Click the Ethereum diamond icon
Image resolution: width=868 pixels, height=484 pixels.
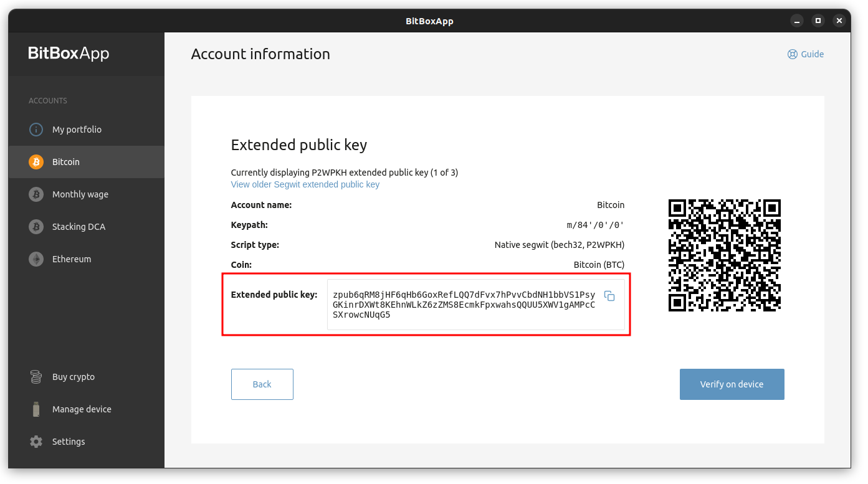pyautogui.click(x=36, y=259)
